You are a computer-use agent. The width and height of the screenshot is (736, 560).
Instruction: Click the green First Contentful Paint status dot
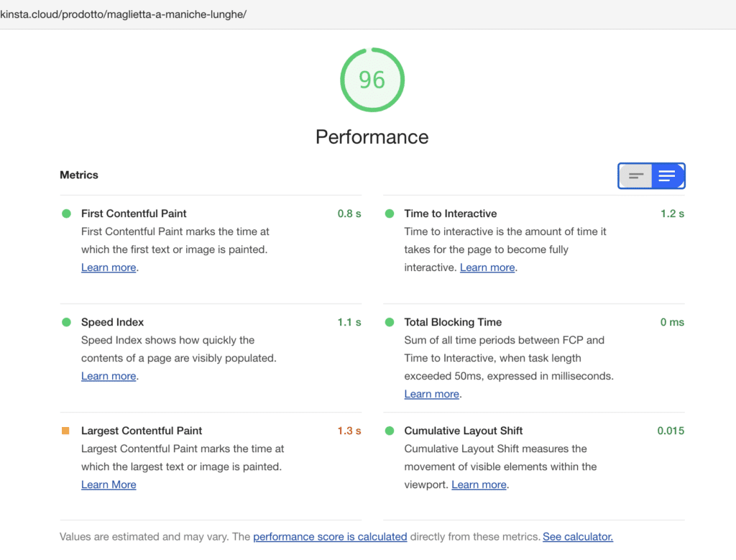pos(68,213)
